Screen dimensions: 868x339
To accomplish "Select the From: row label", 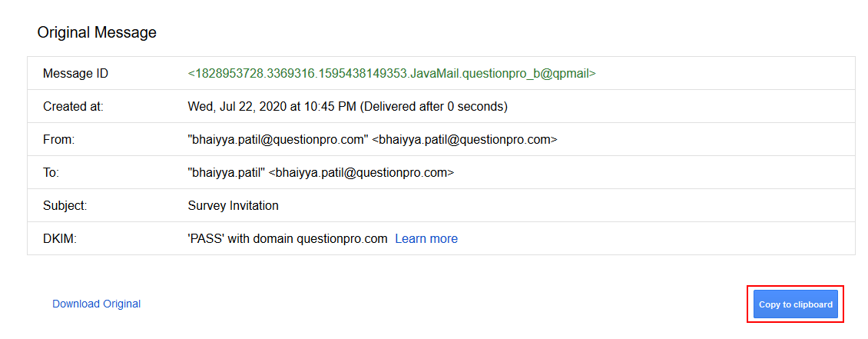I will [x=58, y=140].
